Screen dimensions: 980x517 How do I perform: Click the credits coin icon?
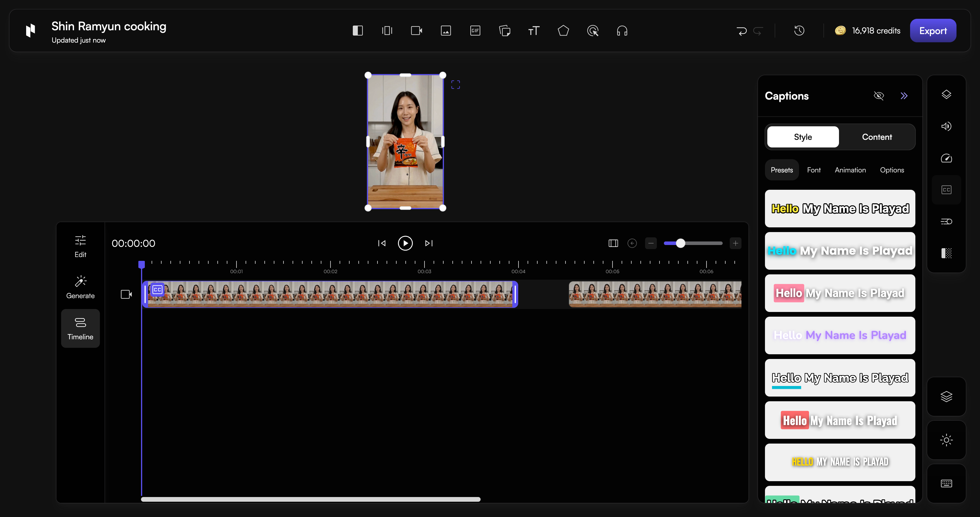[x=840, y=31]
